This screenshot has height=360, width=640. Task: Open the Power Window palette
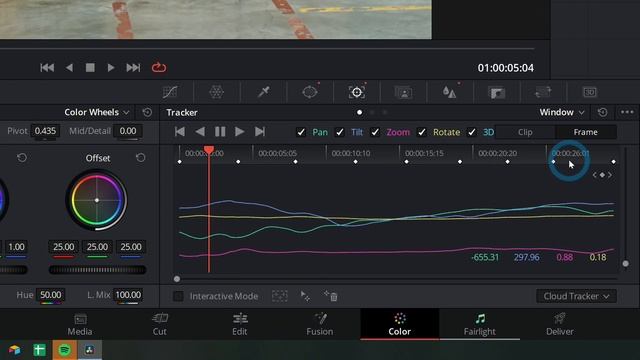point(310,92)
